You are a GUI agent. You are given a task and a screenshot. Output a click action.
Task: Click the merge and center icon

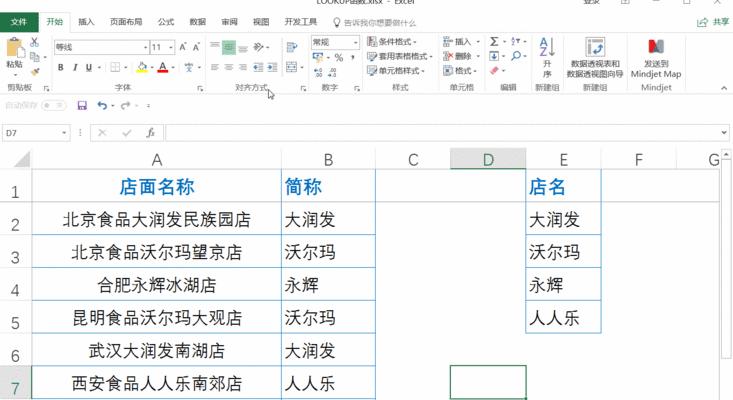[x=292, y=67]
